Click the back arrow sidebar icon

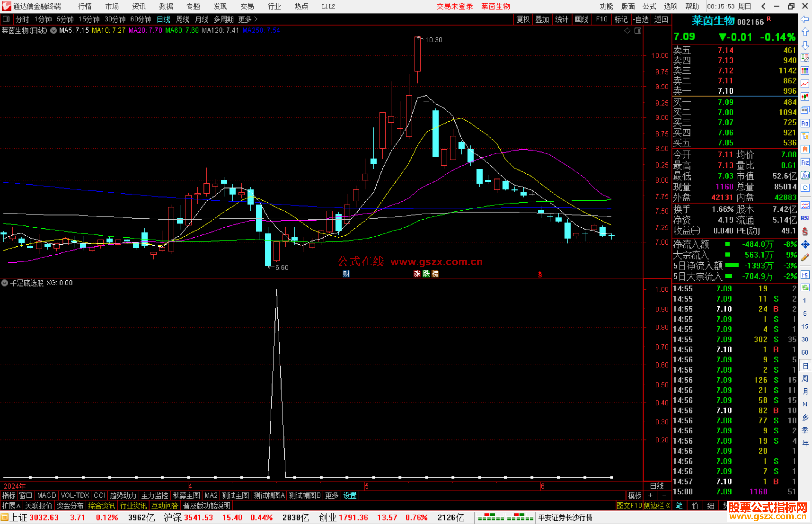click(x=805, y=19)
